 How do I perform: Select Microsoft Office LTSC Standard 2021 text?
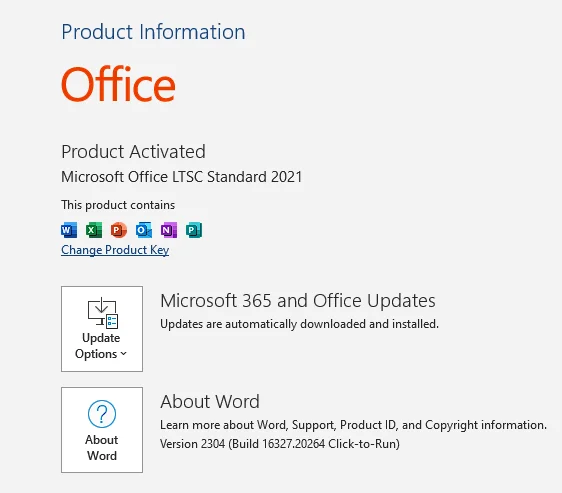[x=182, y=177]
